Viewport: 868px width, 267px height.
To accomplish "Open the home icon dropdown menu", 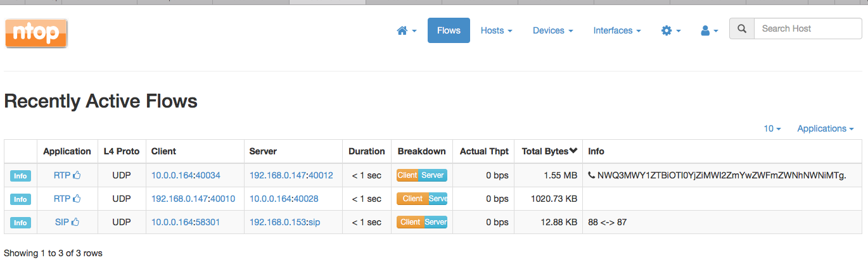I will click(406, 30).
